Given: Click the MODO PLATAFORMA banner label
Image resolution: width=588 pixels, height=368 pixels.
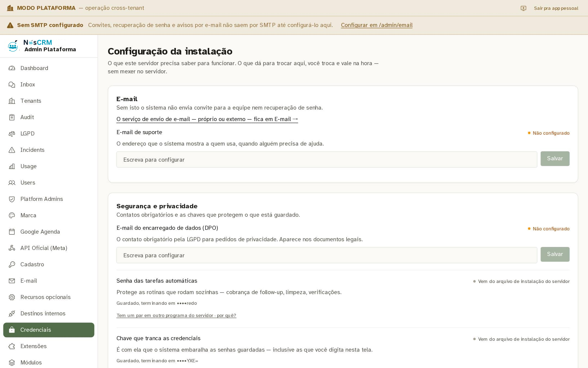Looking at the screenshot, I should point(46,8).
